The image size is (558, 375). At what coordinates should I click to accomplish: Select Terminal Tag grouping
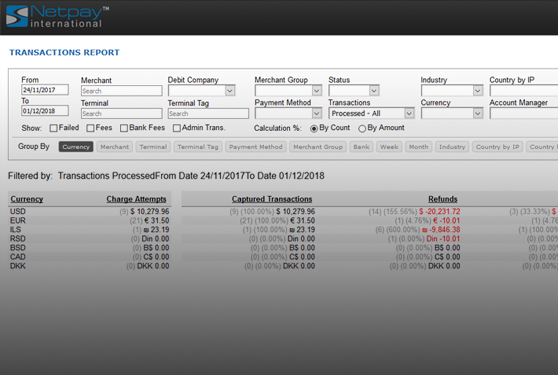tap(198, 147)
